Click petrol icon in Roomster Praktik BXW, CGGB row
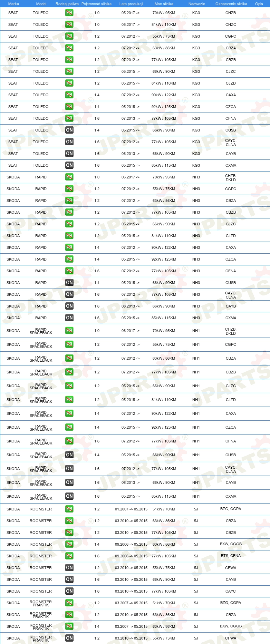This screenshot has height=644, width=270. [69, 626]
